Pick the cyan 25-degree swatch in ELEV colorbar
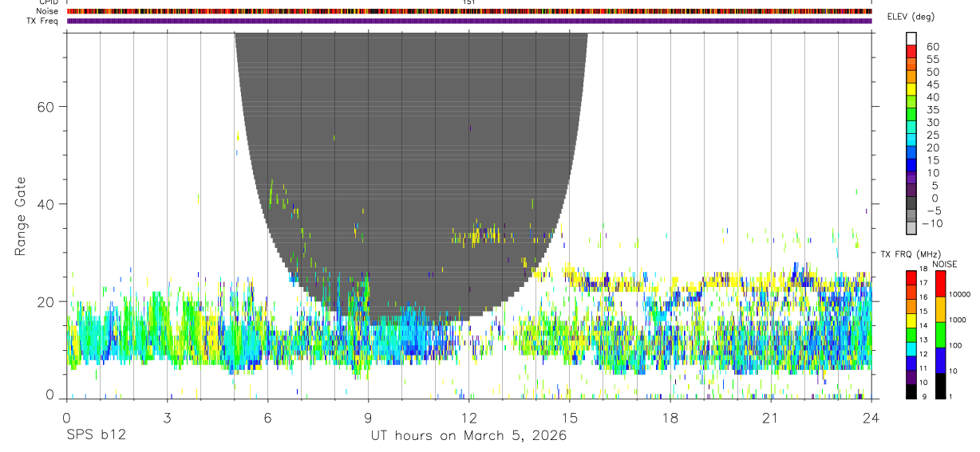980x452 pixels. (x=912, y=139)
